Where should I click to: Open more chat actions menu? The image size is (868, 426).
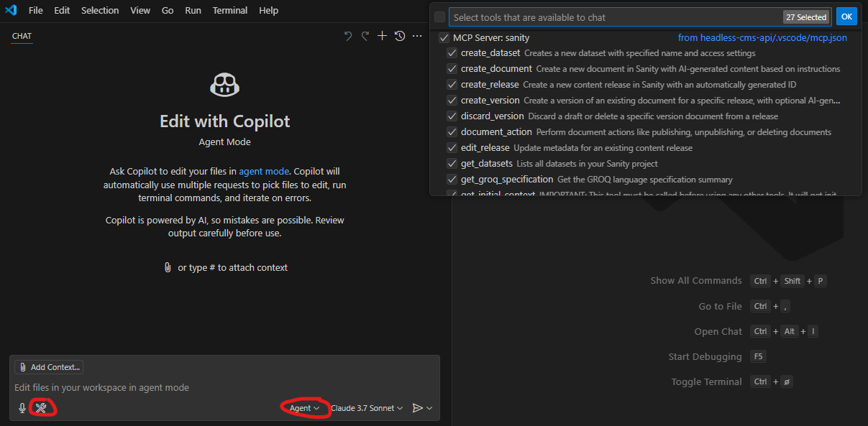[417, 35]
